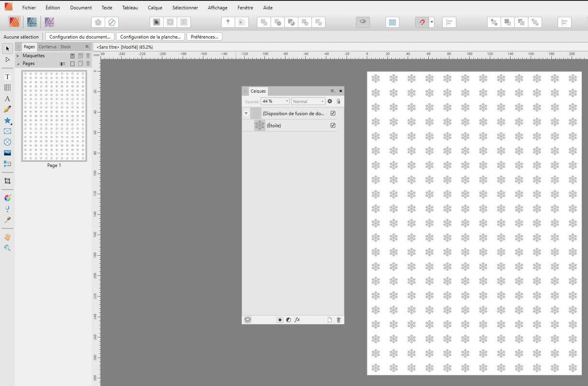588x386 pixels.
Task: Switch to the Contenus tab
Action: [x=47, y=47]
